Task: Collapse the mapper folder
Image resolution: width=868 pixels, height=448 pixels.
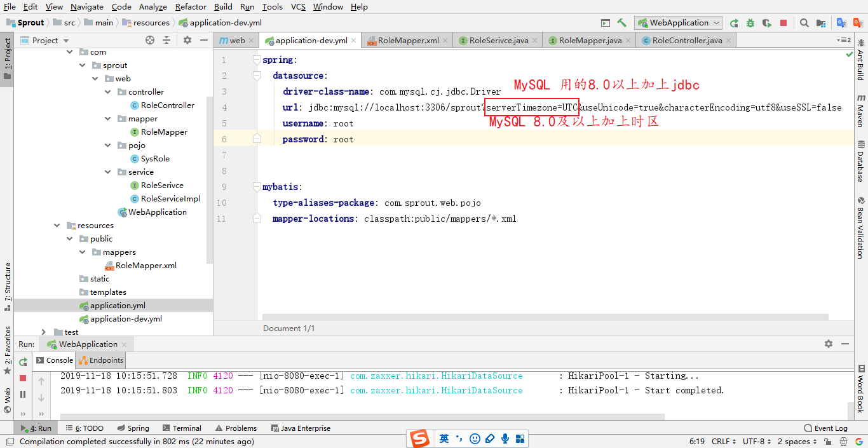Action: coord(108,119)
